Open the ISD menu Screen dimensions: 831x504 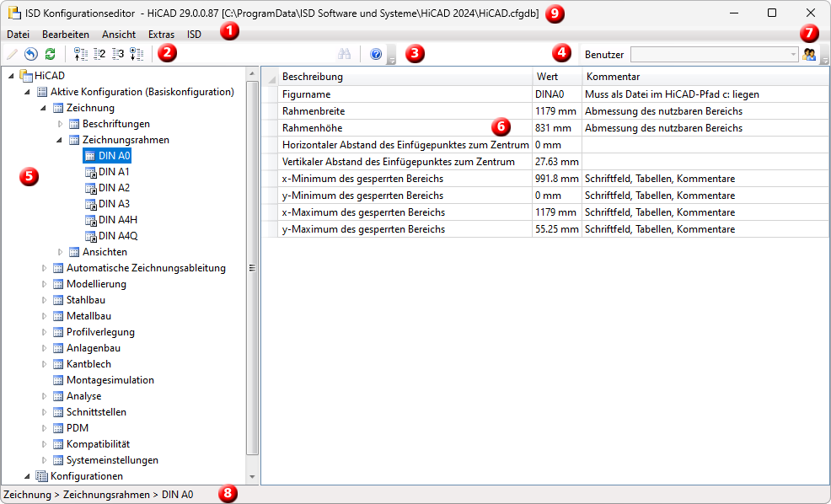194,35
